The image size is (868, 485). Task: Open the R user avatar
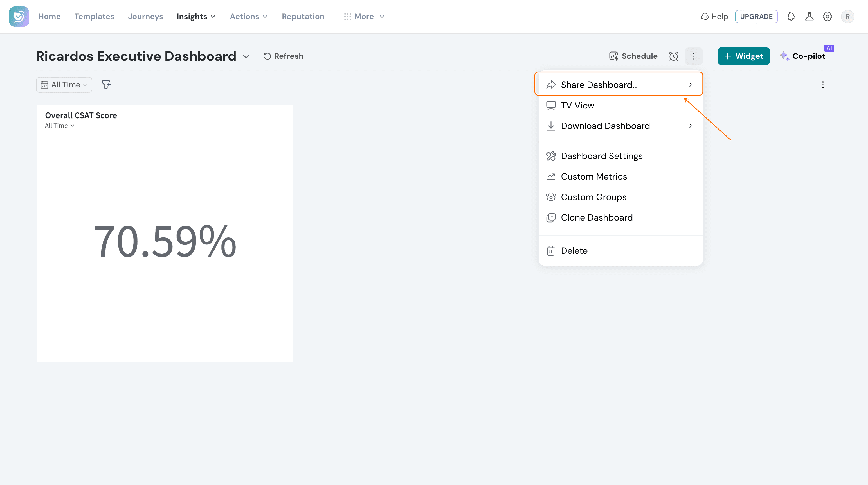(847, 17)
